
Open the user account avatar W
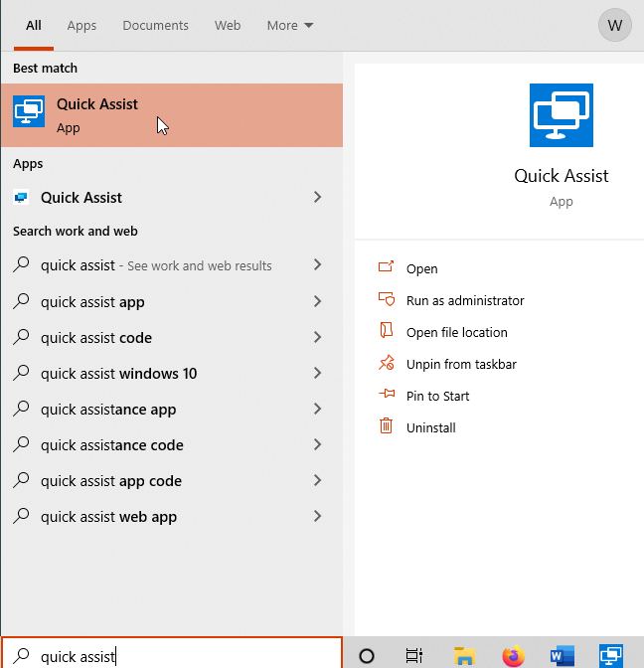(614, 25)
